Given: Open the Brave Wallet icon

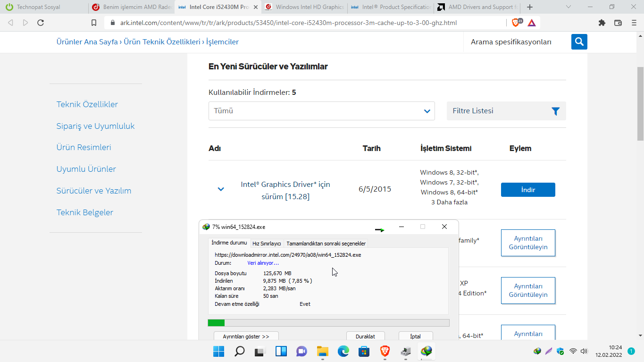Looking at the screenshot, I should [x=618, y=23].
